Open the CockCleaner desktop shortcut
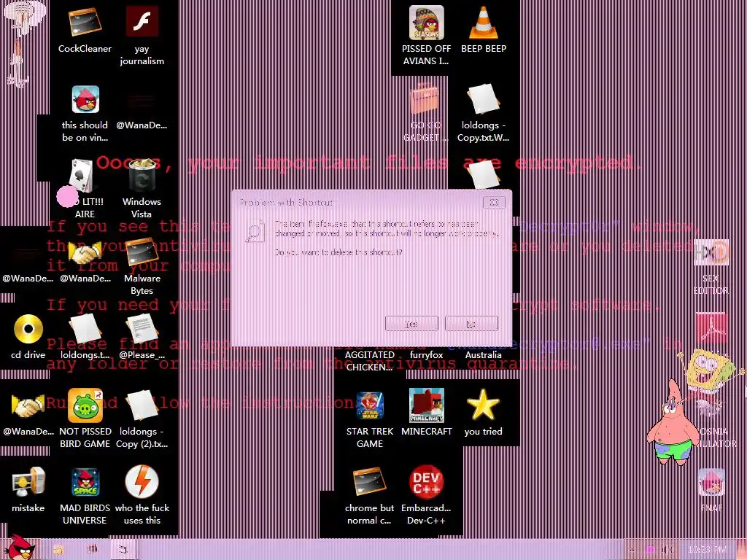This screenshot has width=747, height=560. click(85, 23)
